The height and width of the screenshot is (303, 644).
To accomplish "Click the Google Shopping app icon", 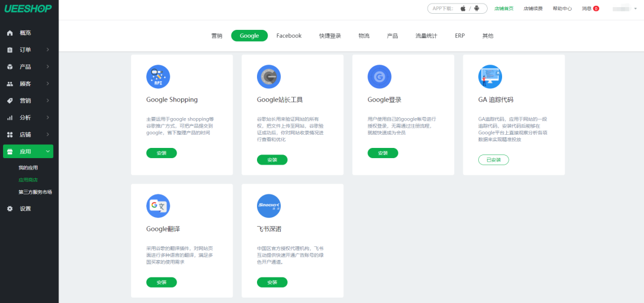I will click(x=158, y=77).
